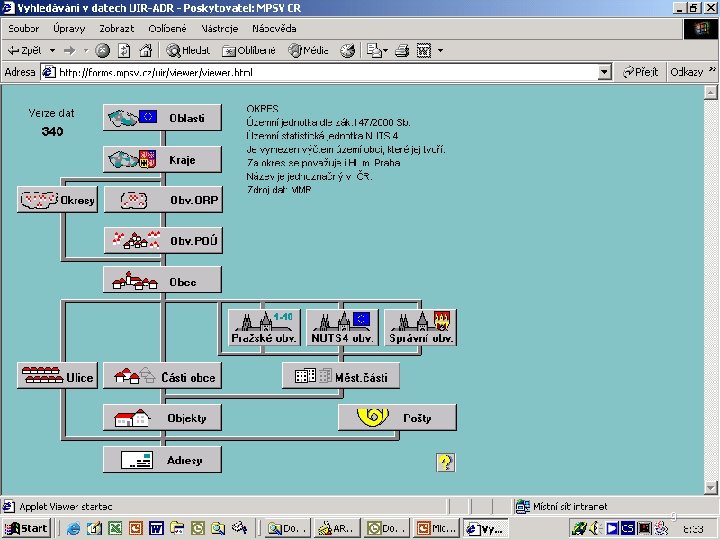Open the Obv.POÚ button
This screenshot has height=540, width=720.
pos(163,240)
